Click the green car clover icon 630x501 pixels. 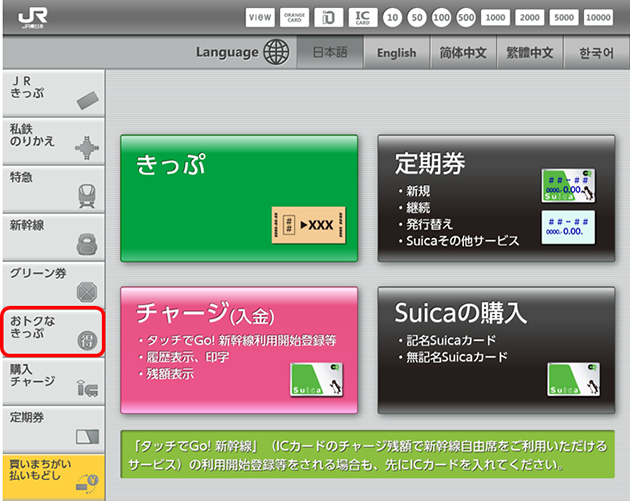87,292
